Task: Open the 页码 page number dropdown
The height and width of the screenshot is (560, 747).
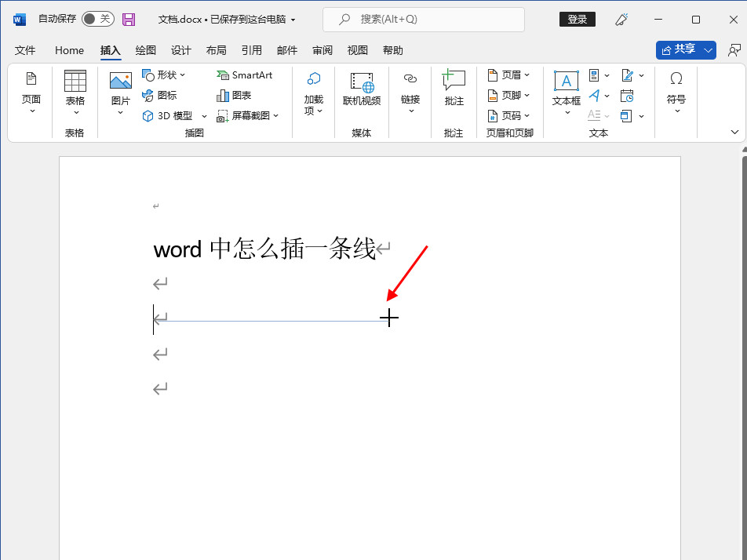Action: (x=508, y=116)
